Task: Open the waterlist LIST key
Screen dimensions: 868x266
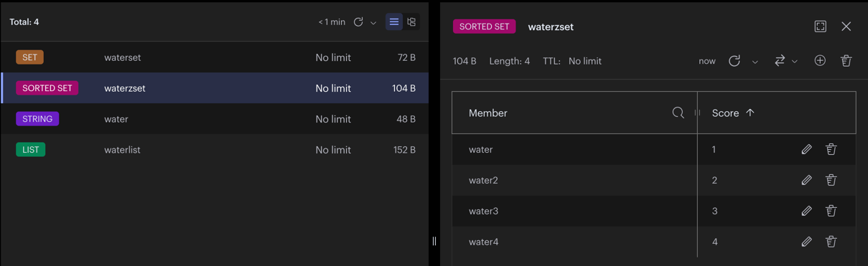Action: pos(215,150)
